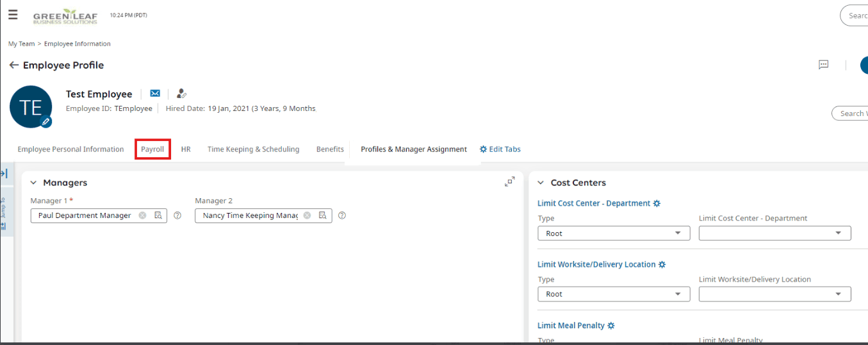Clear Manager 2 Nancy Time Keeping value
Image resolution: width=868 pixels, height=345 pixels.
click(307, 215)
